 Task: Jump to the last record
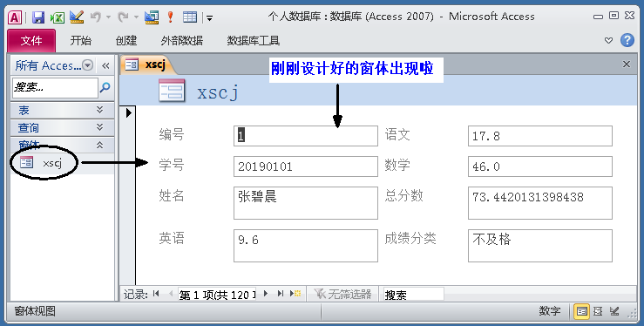pos(281,294)
